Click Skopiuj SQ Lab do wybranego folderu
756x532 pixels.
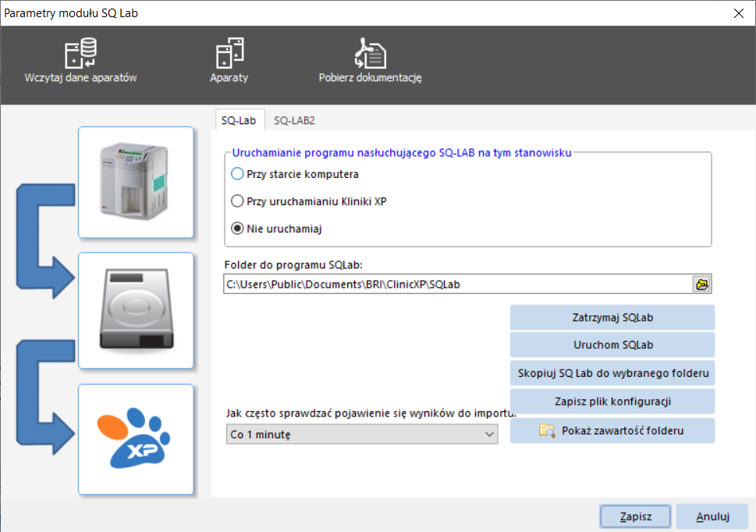[x=612, y=373]
